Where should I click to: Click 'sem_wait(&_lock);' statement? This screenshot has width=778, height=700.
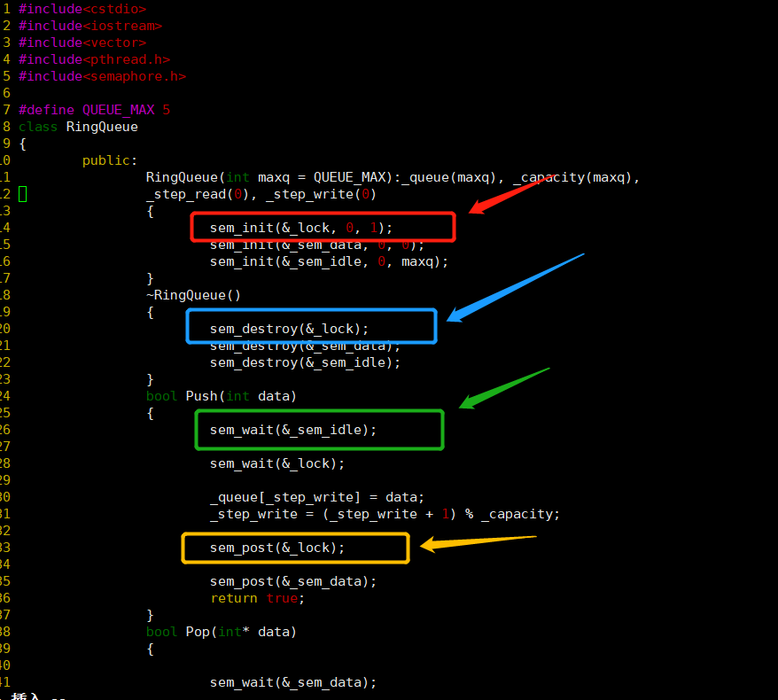[x=276, y=463]
